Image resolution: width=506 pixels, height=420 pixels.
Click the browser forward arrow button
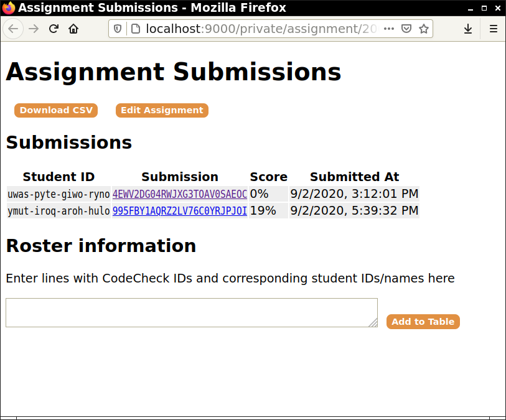pyautogui.click(x=34, y=29)
